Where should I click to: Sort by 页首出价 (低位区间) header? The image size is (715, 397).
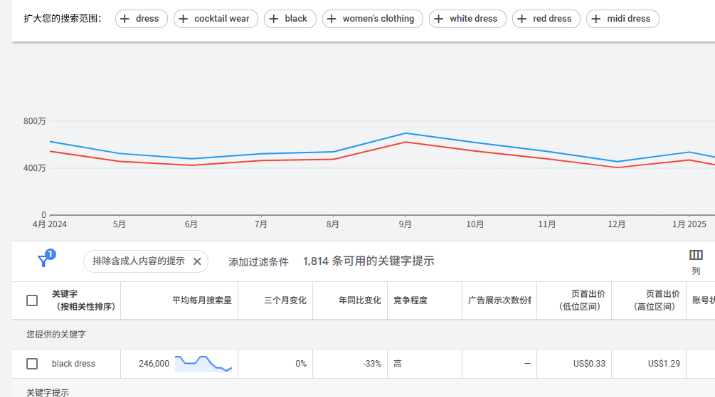(x=582, y=300)
